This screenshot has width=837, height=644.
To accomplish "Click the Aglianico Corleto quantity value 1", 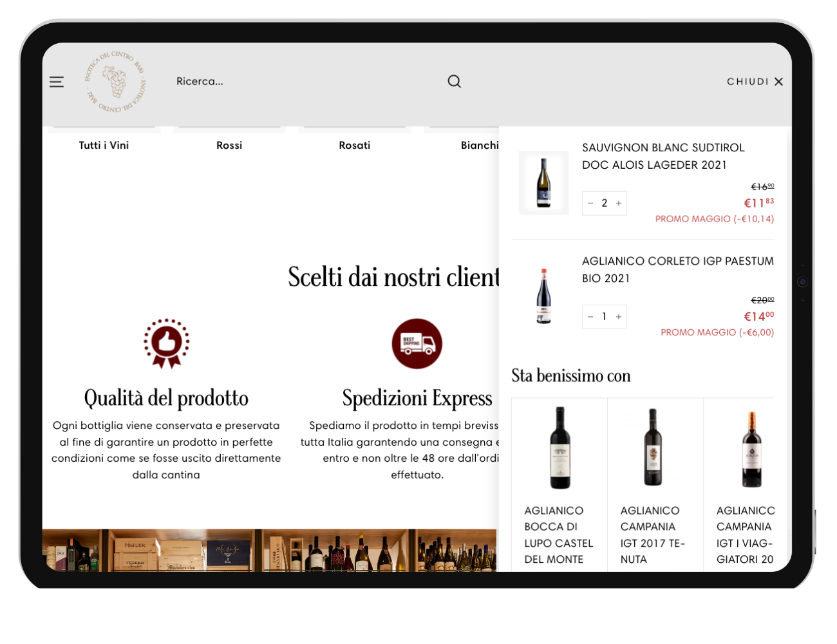I will [605, 317].
